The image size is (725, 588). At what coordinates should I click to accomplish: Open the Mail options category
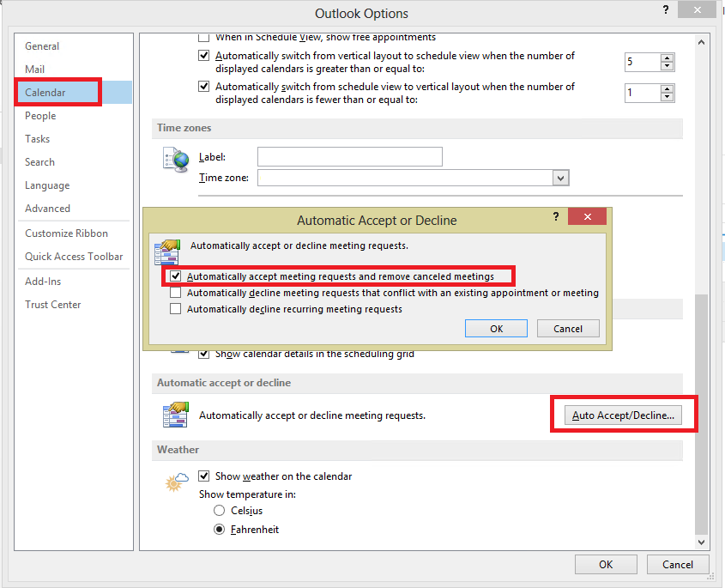pos(34,70)
